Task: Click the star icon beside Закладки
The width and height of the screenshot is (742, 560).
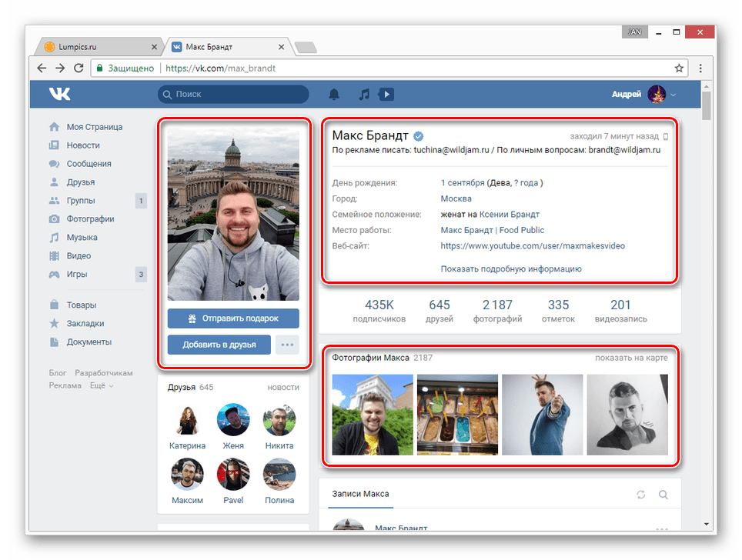Action: 55,324
